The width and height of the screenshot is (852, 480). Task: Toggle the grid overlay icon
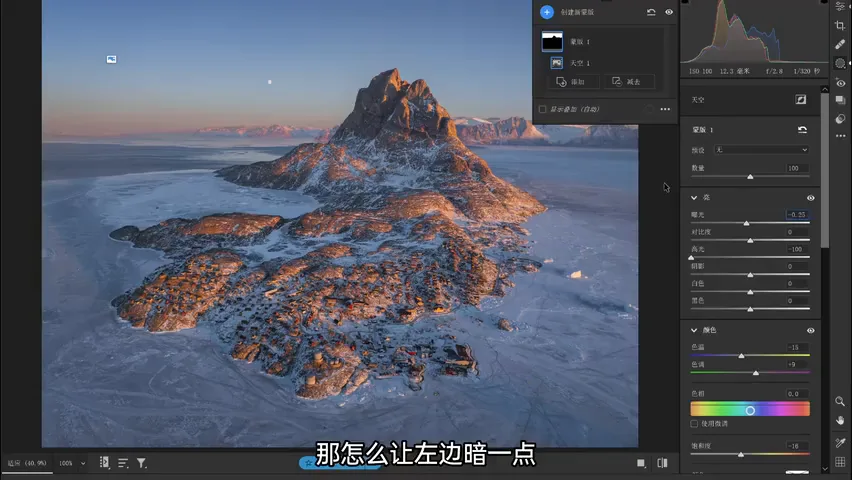840,462
